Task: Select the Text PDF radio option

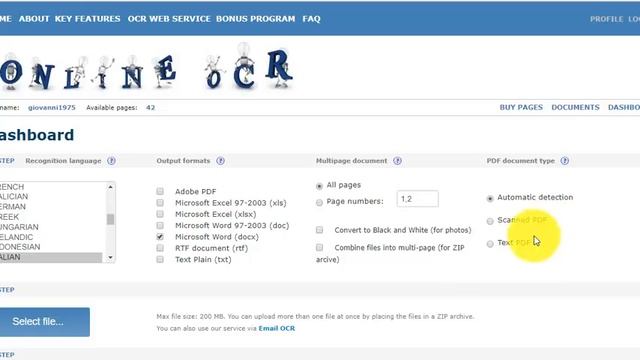Action: (490, 244)
